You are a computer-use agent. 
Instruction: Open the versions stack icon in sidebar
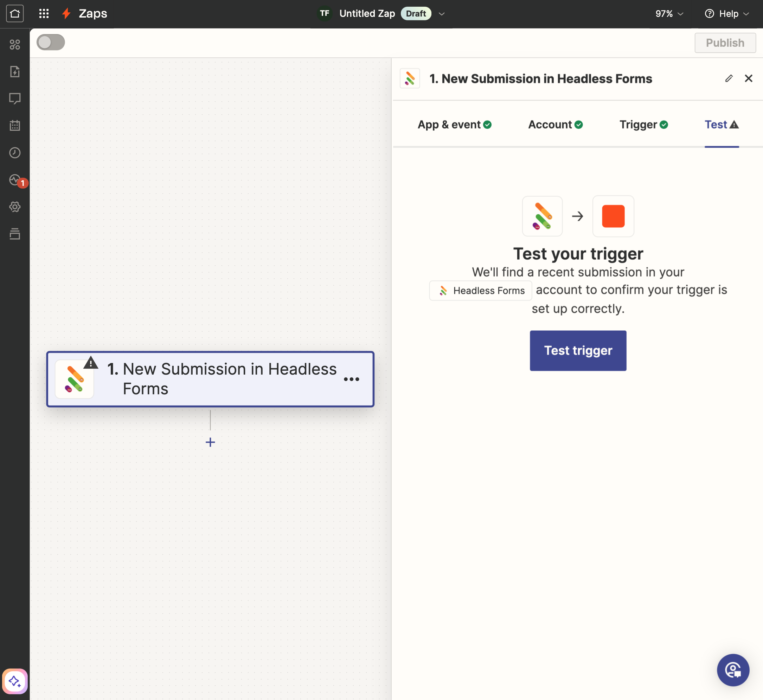pyautogui.click(x=15, y=234)
